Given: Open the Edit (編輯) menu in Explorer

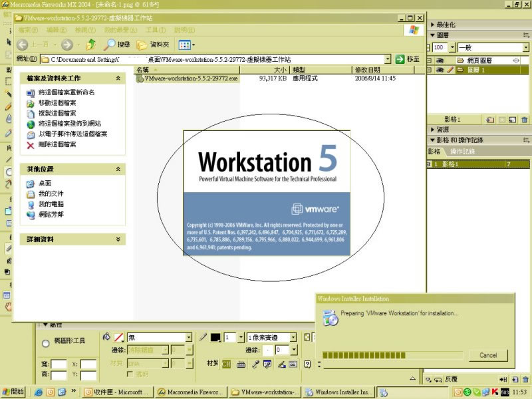Looking at the screenshot, I should (57, 30).
